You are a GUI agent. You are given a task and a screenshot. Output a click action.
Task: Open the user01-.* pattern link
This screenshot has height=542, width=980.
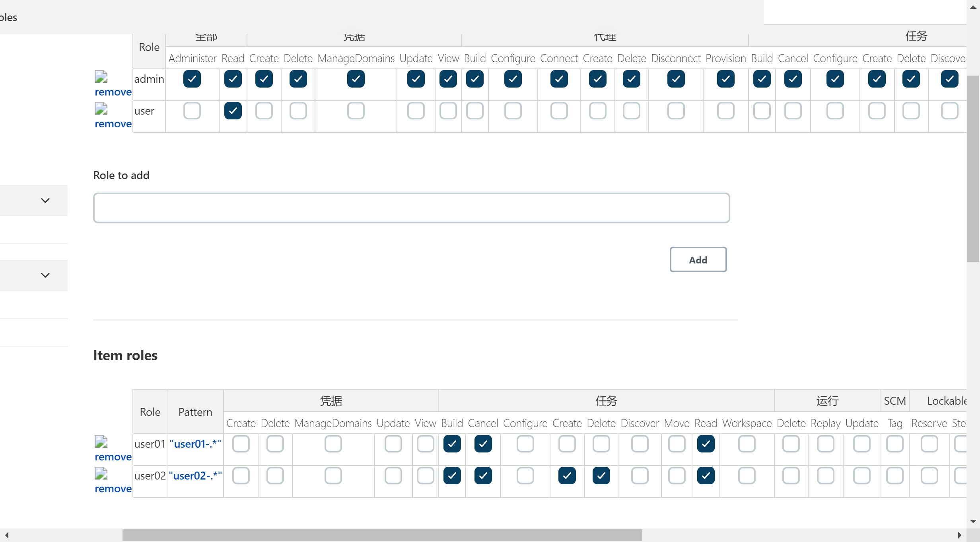pos(195,443)
